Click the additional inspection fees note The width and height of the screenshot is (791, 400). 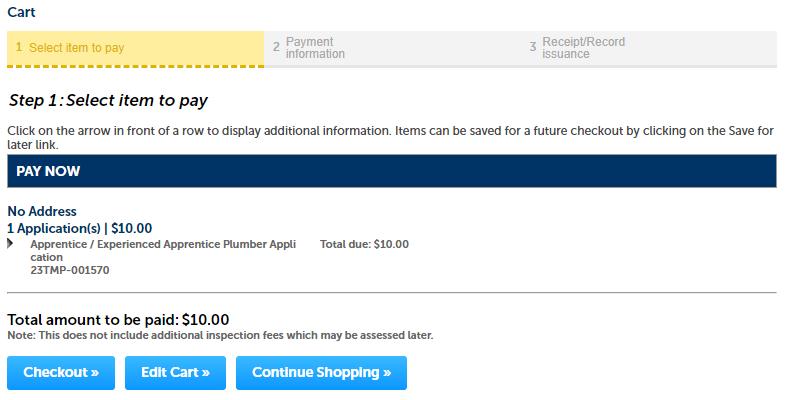click(220, 335)
